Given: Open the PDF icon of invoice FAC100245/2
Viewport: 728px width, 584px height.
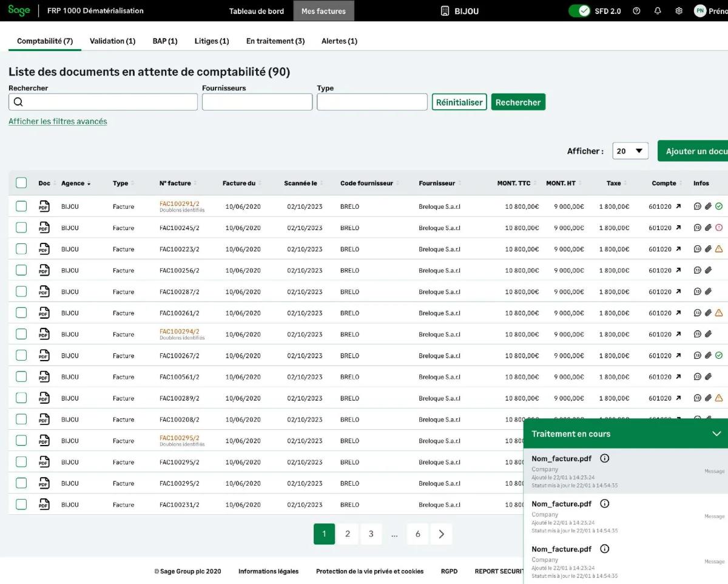Looking at the screenshot, I should 44,228.
